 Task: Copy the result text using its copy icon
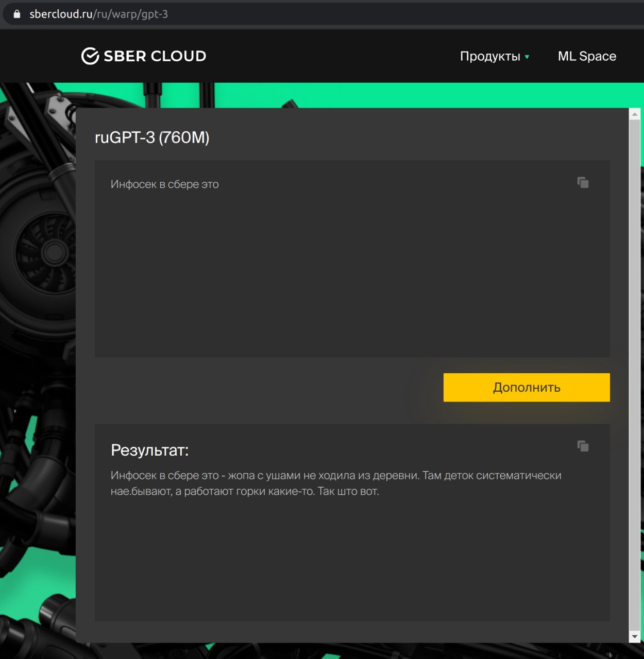click(583, 446)
